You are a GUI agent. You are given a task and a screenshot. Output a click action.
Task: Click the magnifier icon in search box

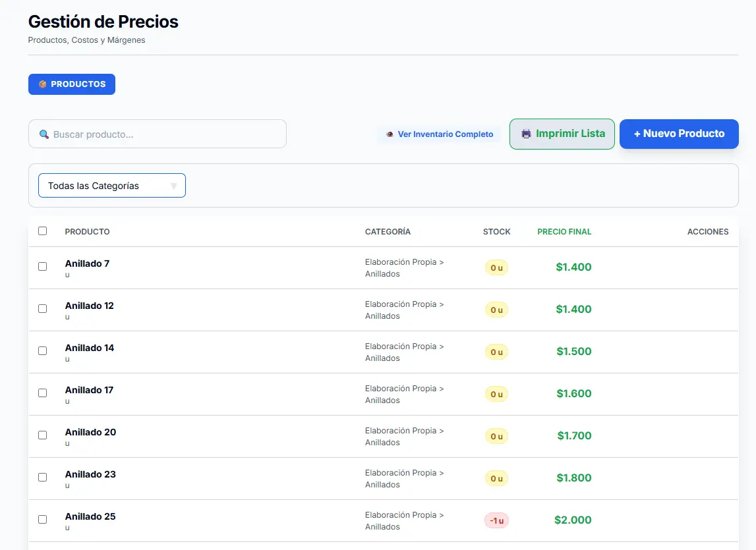44,134
